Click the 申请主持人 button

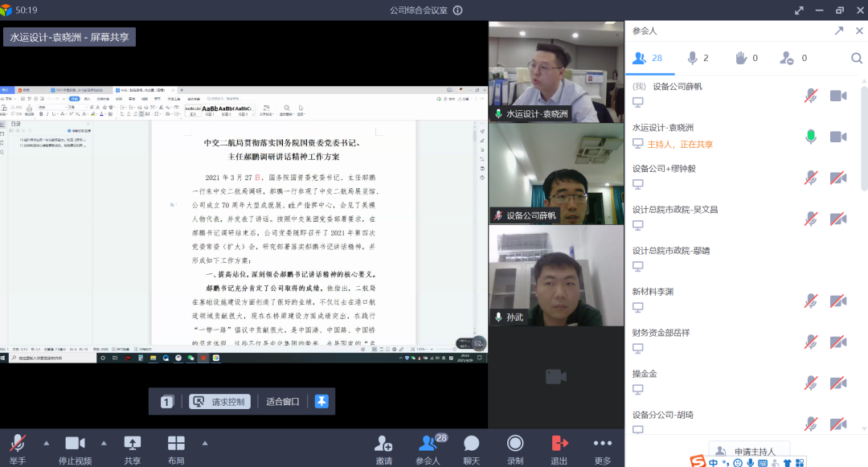click(x=748, y=452)
